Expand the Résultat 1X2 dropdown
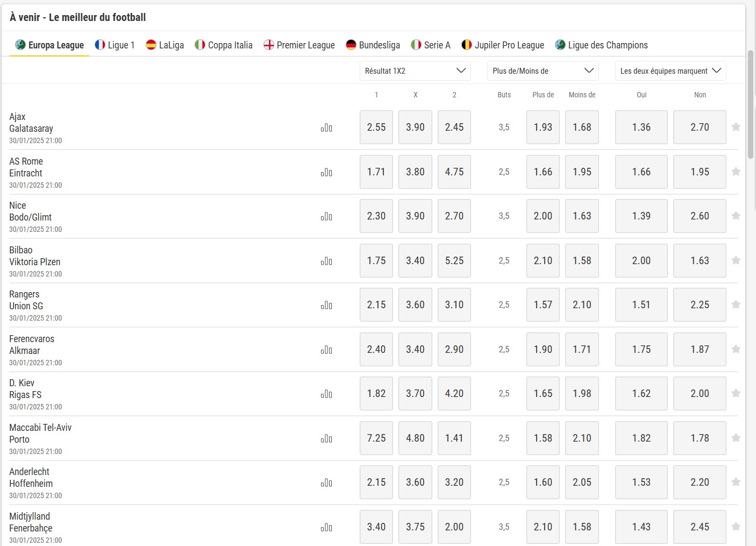This screenshot has height=546, width=756. 415,71
